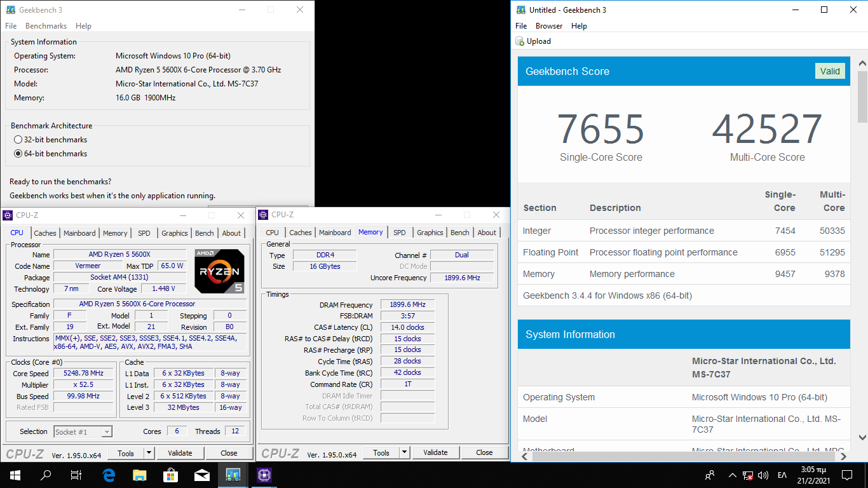The height and width of the screenshot is (488, 868).
Task: Open Benchmarks menu in Geekbench 3
Action: 46,26
